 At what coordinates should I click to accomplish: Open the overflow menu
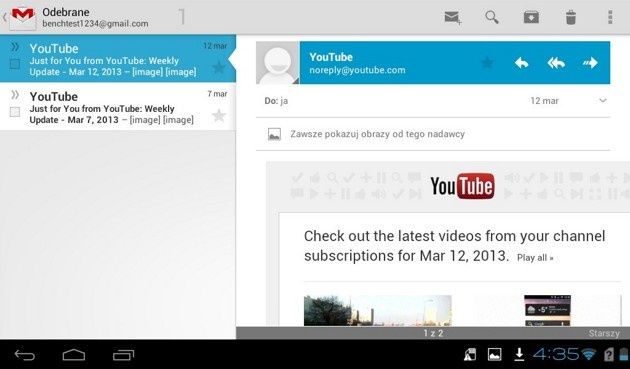click(610, 17)
